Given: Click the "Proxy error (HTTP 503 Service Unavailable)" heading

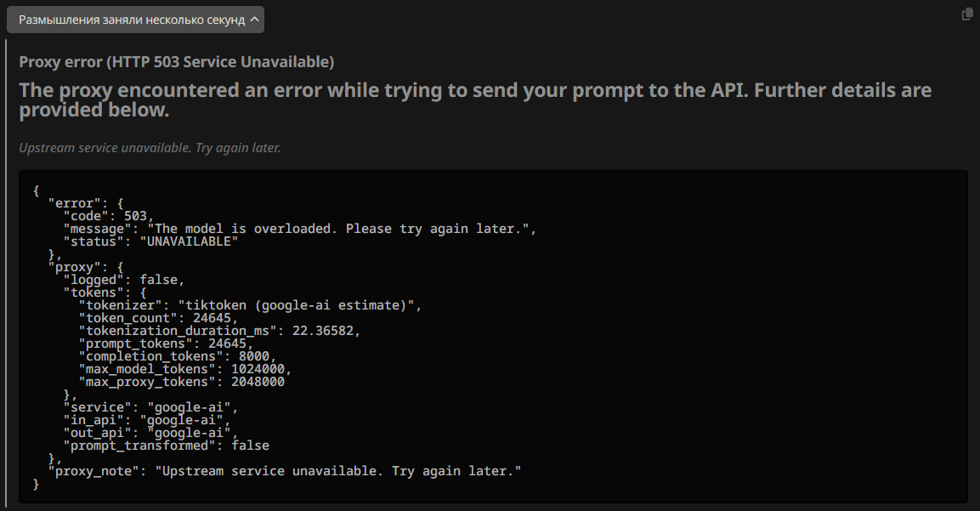Looking at the screenshot, I should click(x=176, y=62).
